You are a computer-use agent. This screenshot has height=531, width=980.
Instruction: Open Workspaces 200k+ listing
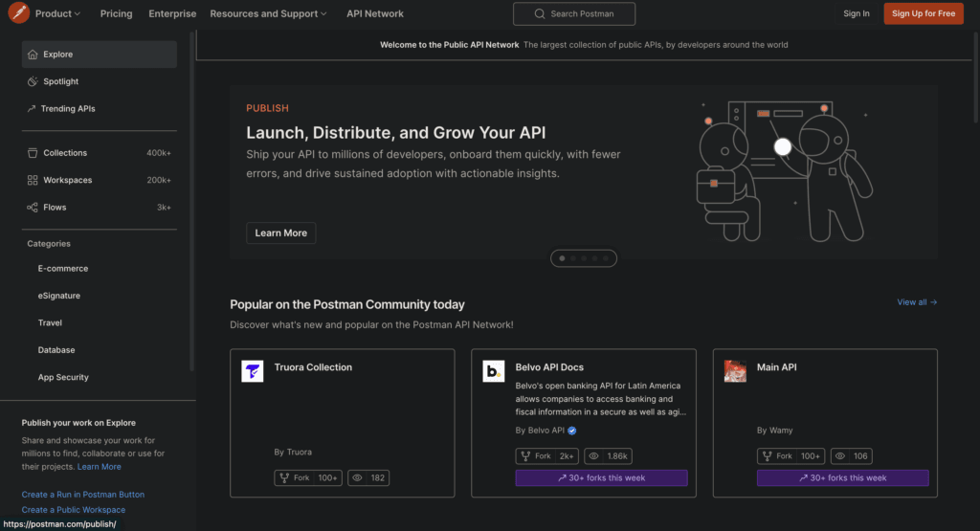pyautogui.click(x=100, y=180)
